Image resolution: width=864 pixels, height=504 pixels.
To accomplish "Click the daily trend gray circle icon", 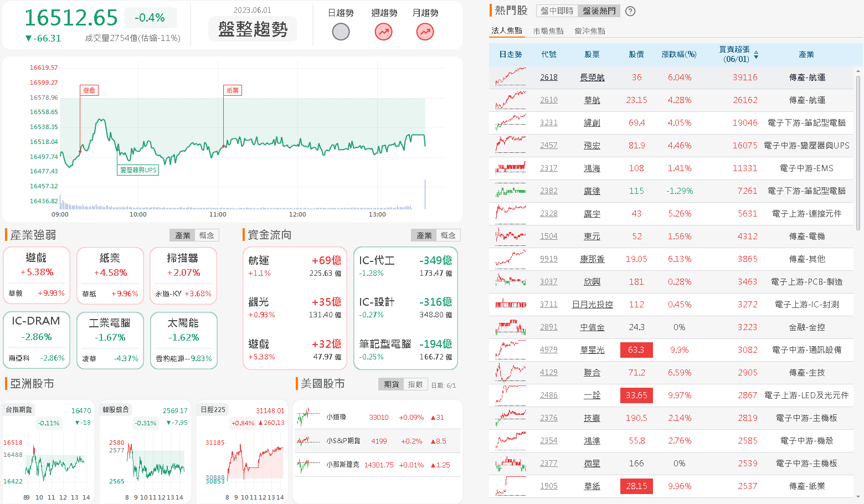I will click(341, 32).
